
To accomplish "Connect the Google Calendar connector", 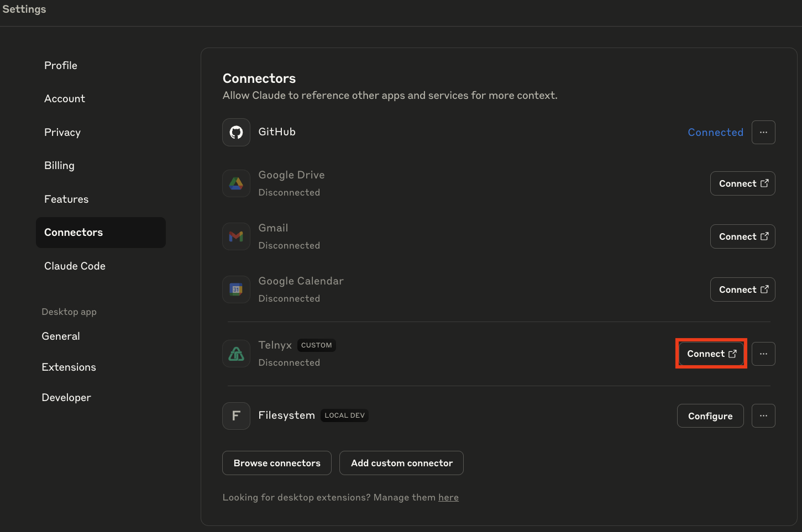I will (x=742, y=289).
